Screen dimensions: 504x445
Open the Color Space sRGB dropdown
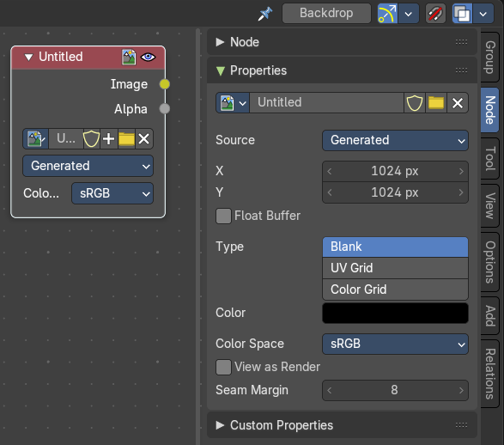[x=395, y=344]
